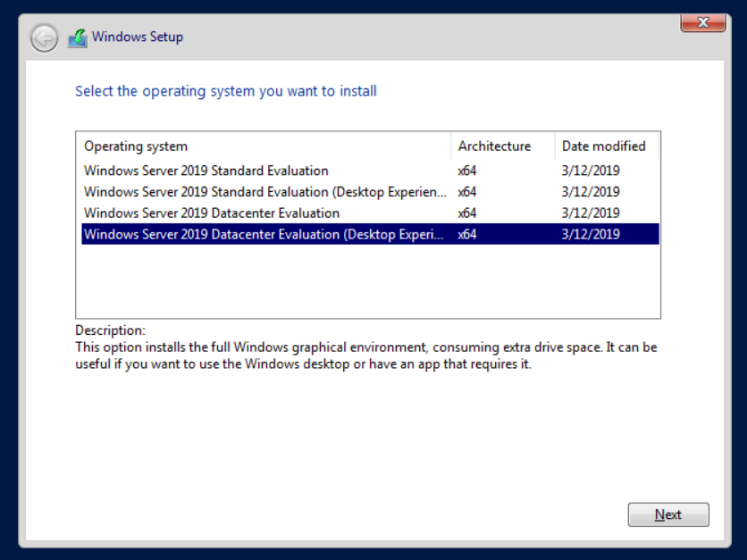The image size is (747, 560).
Task: Click the Architecture column header
Action: (494, 146)
